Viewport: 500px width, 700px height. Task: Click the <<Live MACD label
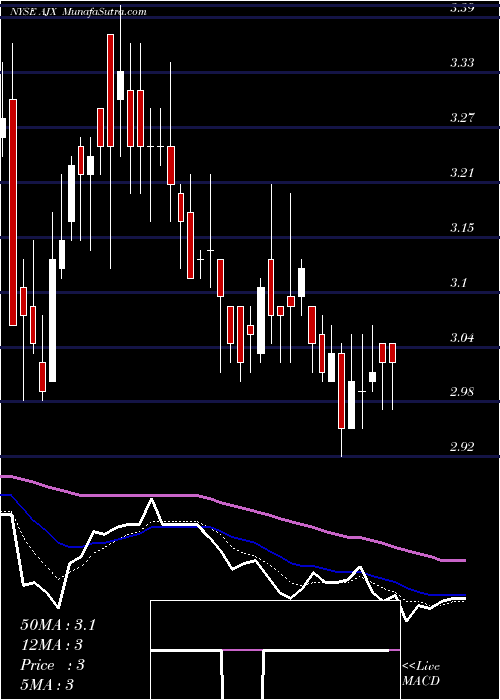click(x=421, y=674)
